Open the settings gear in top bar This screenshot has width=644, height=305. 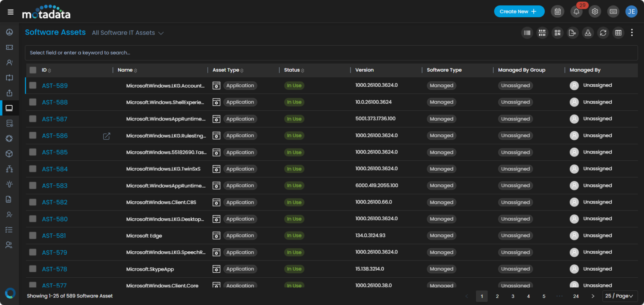(x=595, y=12)
